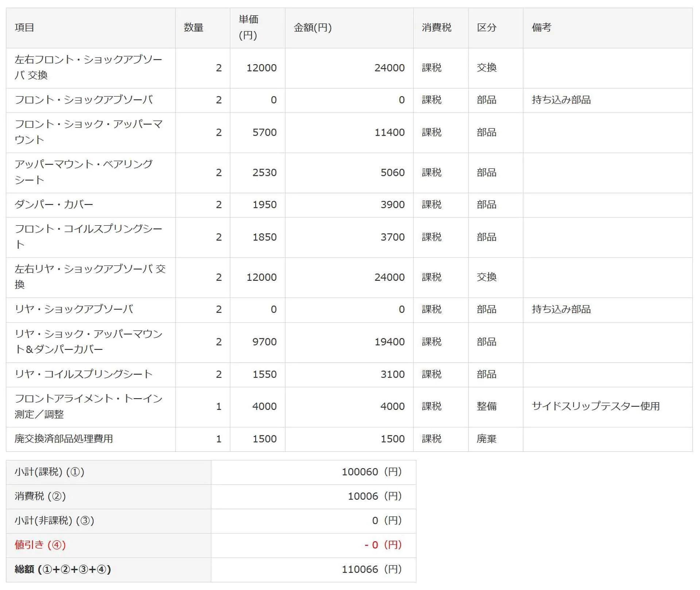Select the 左右フロント・ショックアブソーバ 交換 item cell
Screen dimensions: 700x590
point(88,67)
